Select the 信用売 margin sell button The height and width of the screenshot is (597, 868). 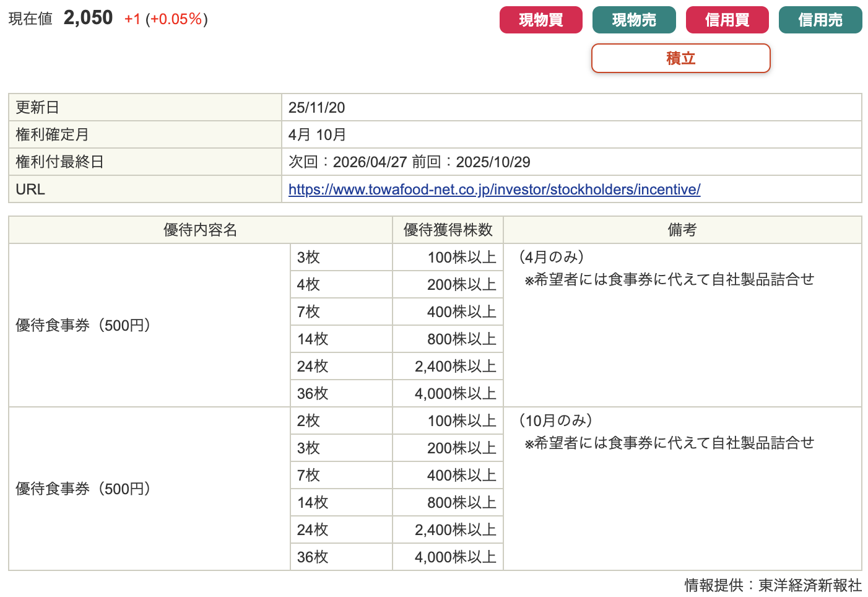pyautogui.click(x=820, y=20)
